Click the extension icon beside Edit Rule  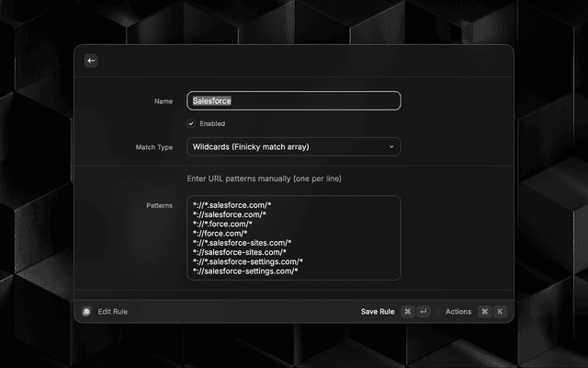pos(86,311)
